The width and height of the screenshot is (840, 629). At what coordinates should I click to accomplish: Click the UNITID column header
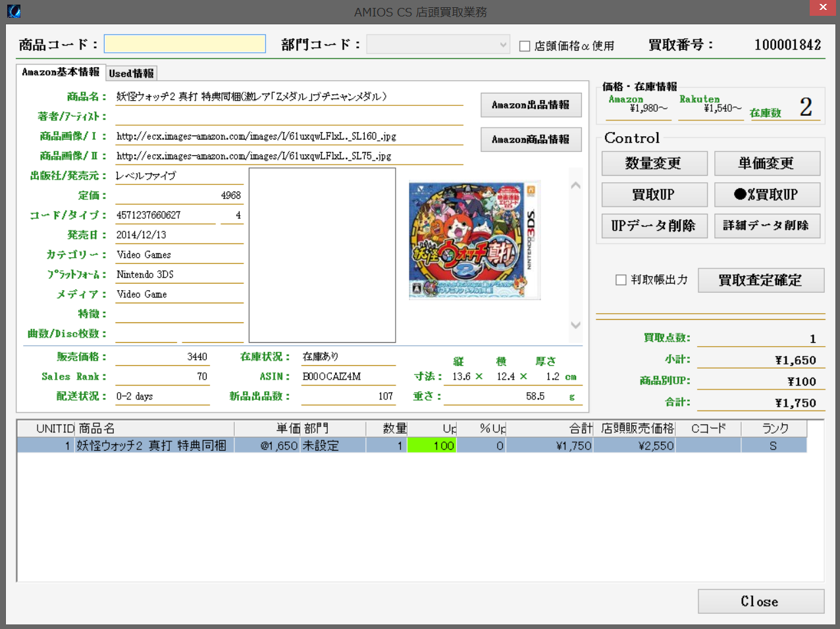[46, 428]
